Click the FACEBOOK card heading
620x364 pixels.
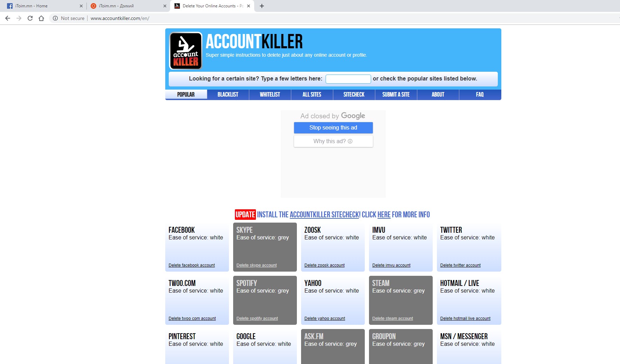[x=181, y=230]
